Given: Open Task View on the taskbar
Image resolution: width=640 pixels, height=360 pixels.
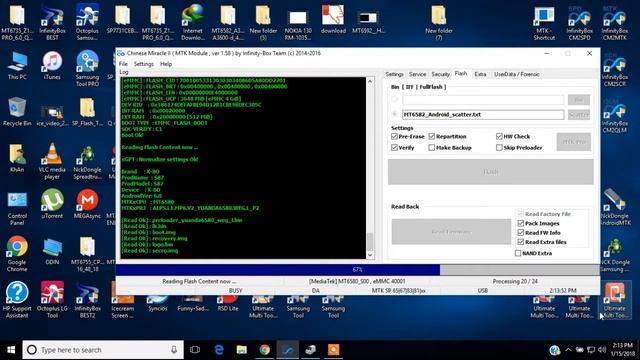Looking at the screenshot, I should [195, 350].
